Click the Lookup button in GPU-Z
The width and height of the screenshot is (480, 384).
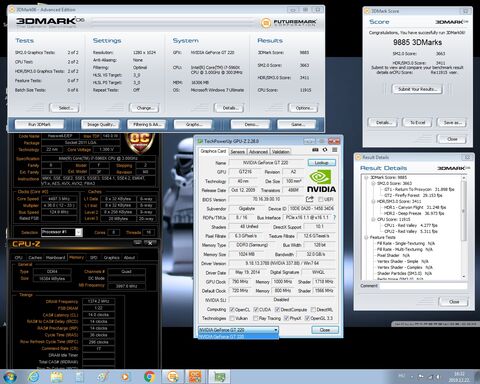pyautogui.click(x=322, y=163)
